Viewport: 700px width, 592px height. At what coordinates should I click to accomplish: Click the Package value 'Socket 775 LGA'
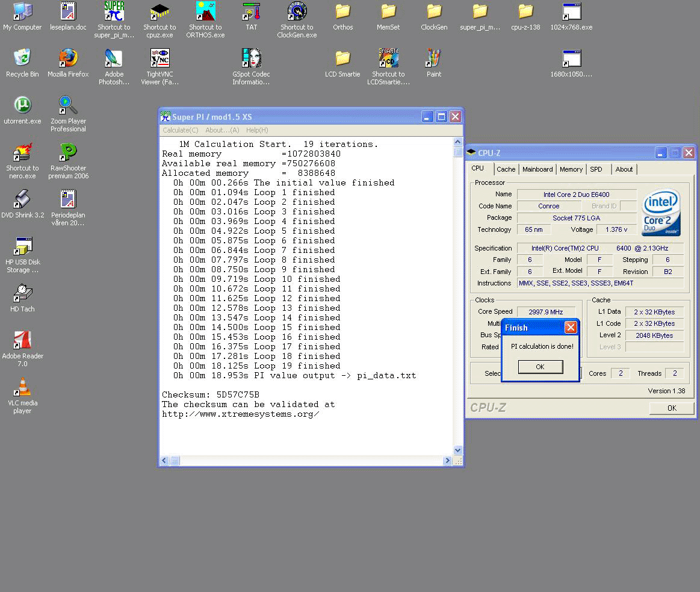click(x=577, y=218)
